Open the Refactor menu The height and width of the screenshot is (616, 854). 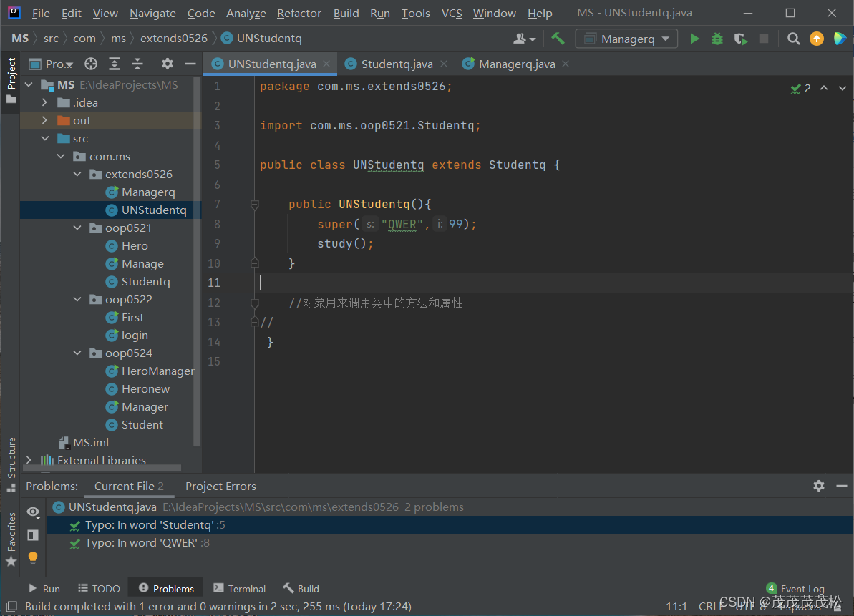(299, 13)
